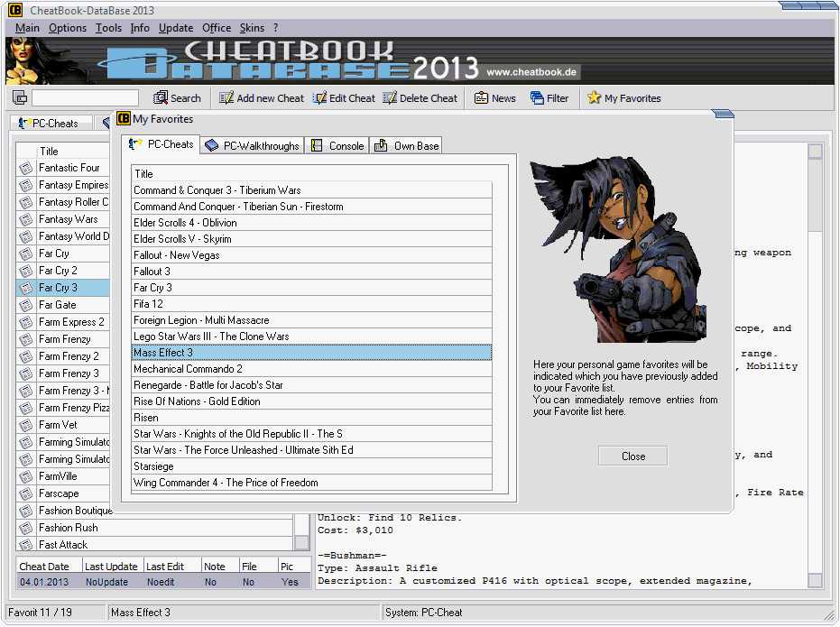Click the icon beside Farm Frenzy 2
Viewport: 840px width, 627px height.
coord(25,356)
